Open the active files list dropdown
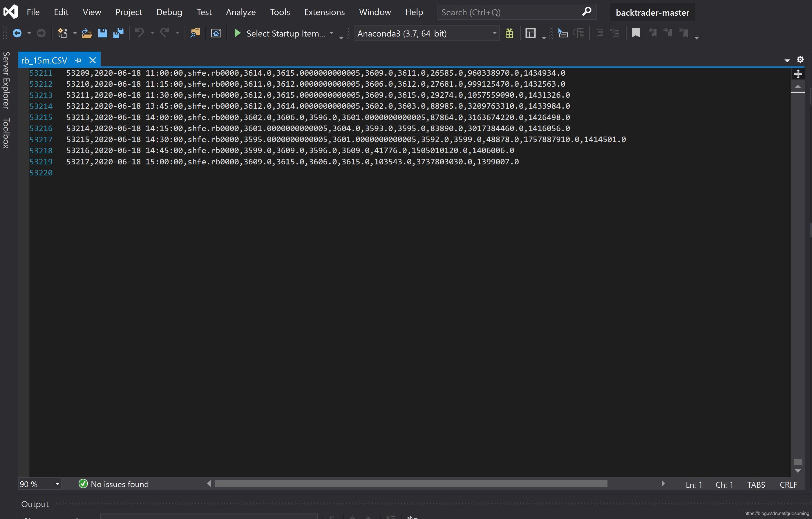812x519 pixels. 787,61
